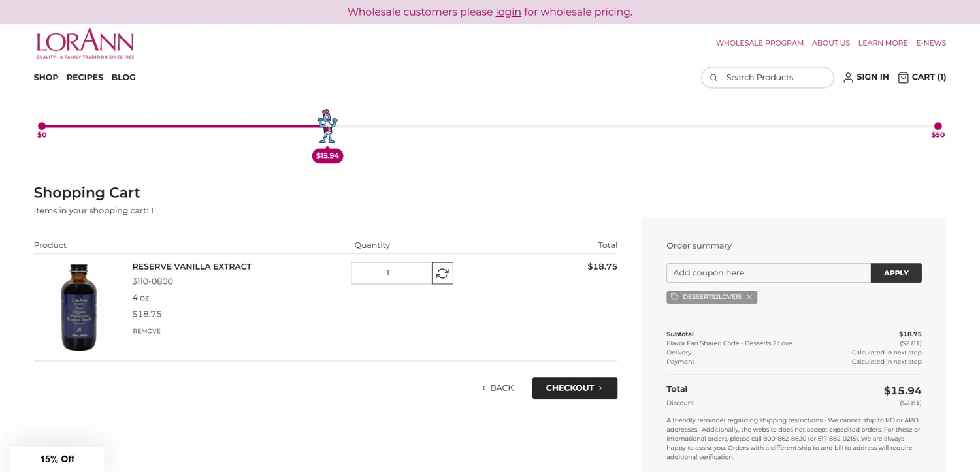Click the item total $18.75 in bold
This screenshot has height=472, width=980.
point(602,267)
